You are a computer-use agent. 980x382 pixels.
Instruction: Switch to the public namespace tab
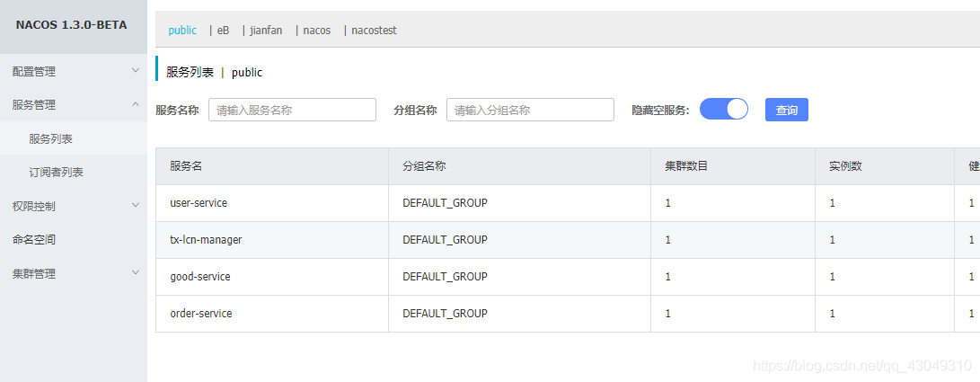[182, 30]
